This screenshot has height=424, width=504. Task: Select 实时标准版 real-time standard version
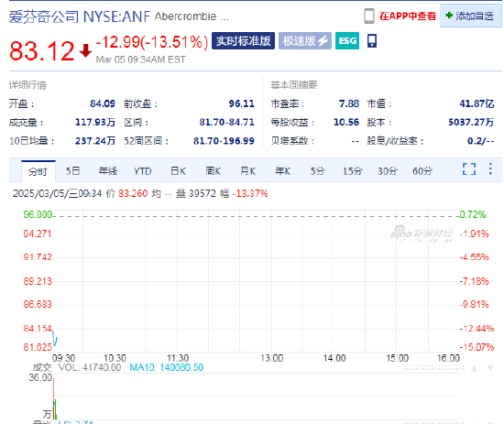coord(243,41)
